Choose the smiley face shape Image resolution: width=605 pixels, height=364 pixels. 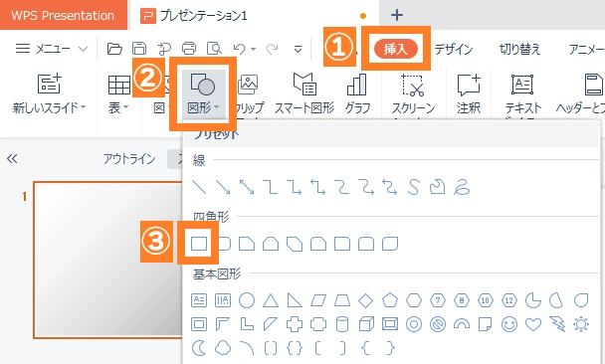509,324
